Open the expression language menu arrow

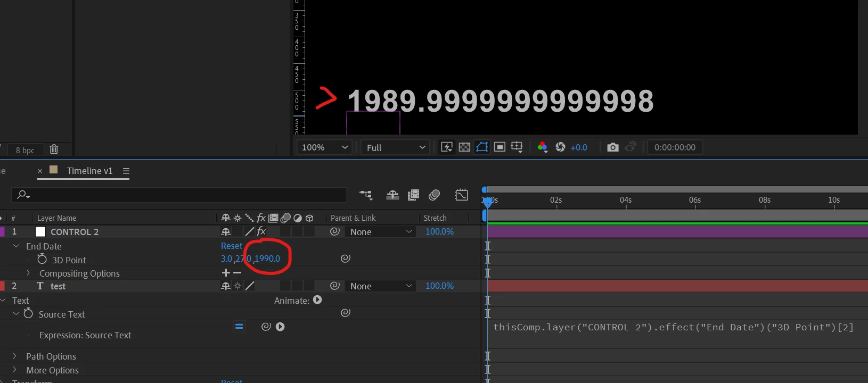(280, 327)
